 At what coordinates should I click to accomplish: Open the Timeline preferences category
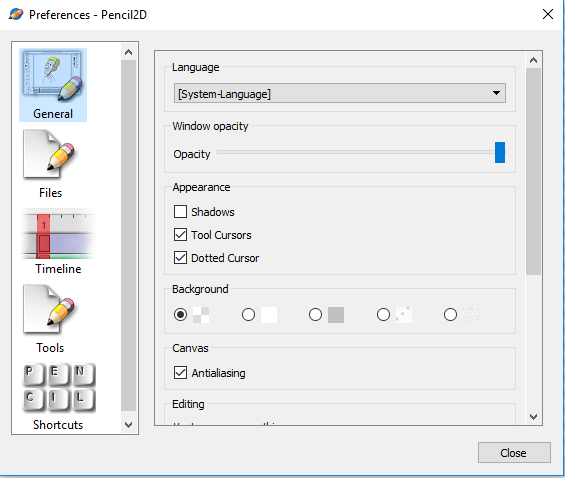click(x=58, y=241)
